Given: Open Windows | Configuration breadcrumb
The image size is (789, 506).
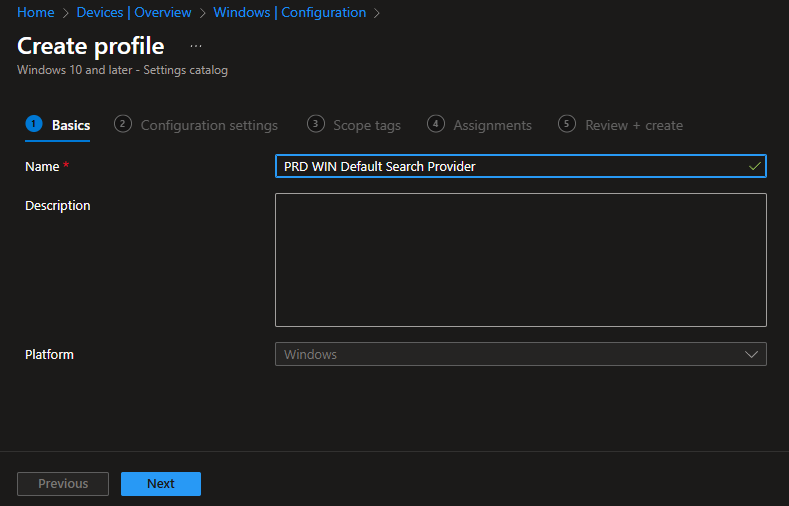Looking at the screenshot, I should (x=290, y=12).
